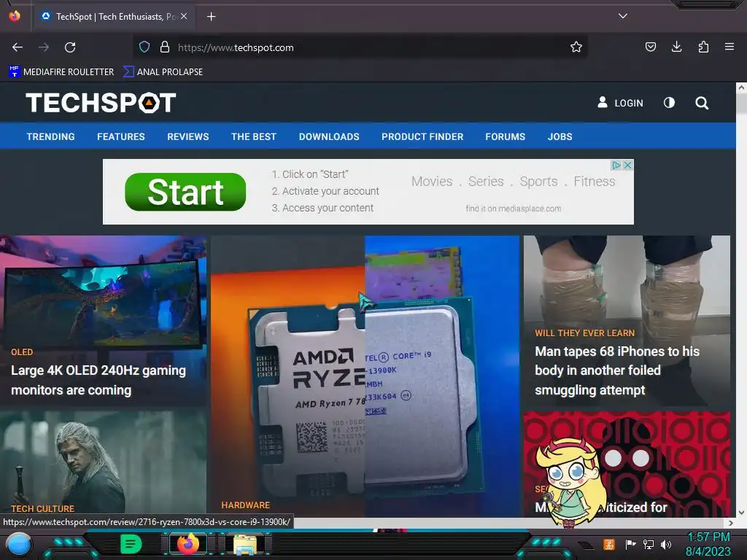
Task: Select Firefox on the taskbar
Action: pos(188,543)
